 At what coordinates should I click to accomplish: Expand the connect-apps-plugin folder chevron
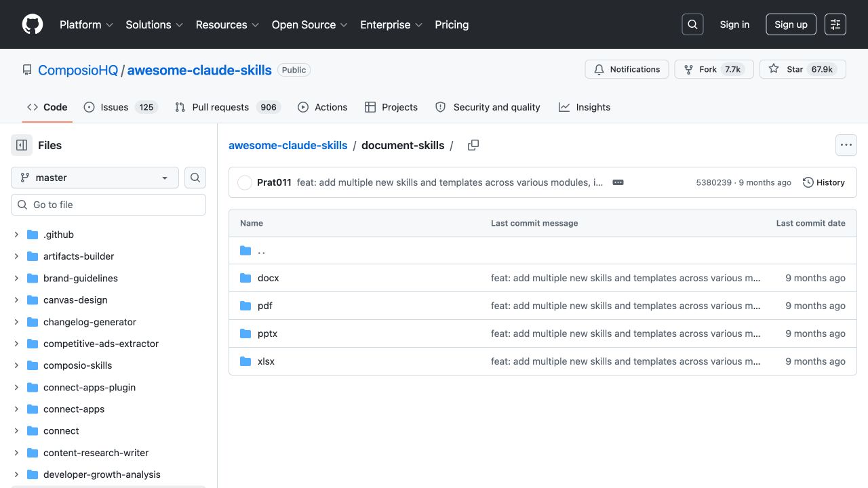tap(16, 387)
